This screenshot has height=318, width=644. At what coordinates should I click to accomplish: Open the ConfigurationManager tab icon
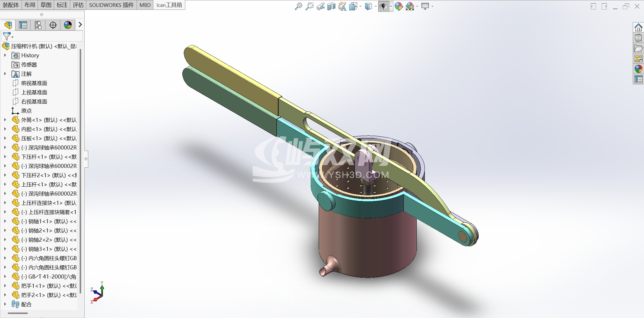click(x=38, y=25)
